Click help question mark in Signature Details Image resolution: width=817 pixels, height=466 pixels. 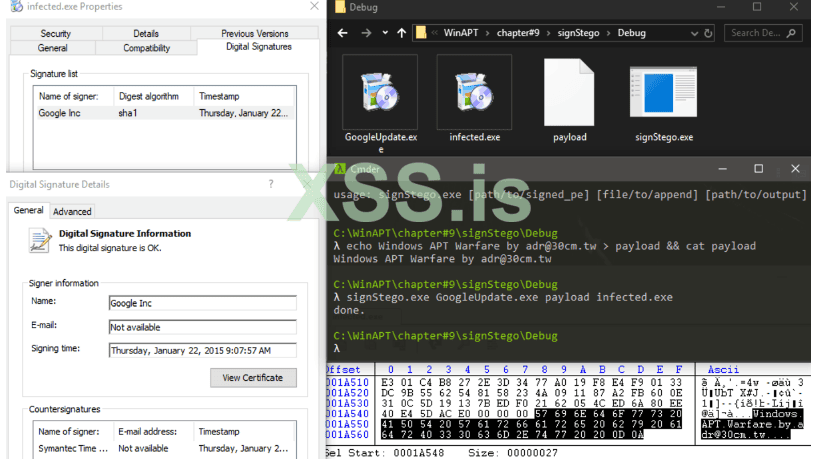click(x=271, y=184)
